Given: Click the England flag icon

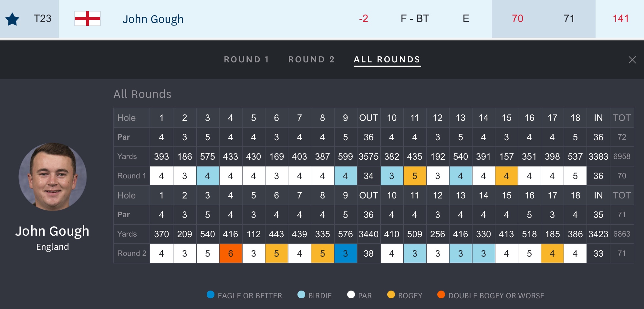Looking at the screenshot, I should click(x=87, y=18).
